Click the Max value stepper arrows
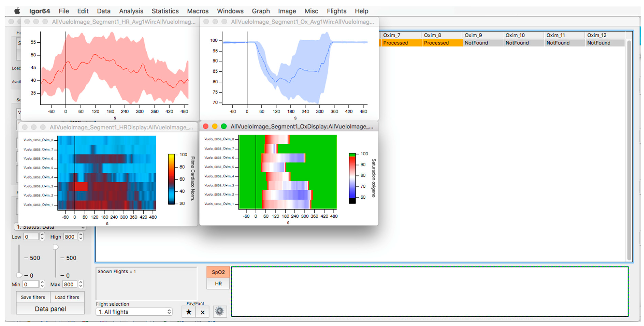 pos(81,284)
